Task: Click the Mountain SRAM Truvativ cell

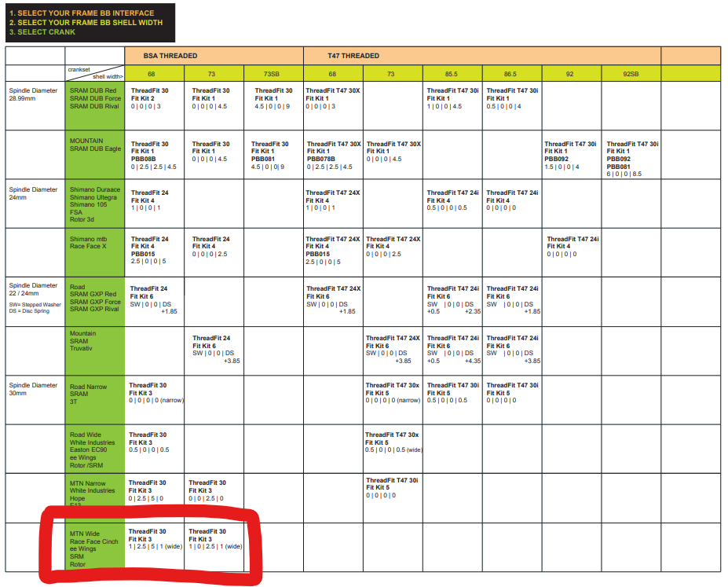Action: click(95, 351)
